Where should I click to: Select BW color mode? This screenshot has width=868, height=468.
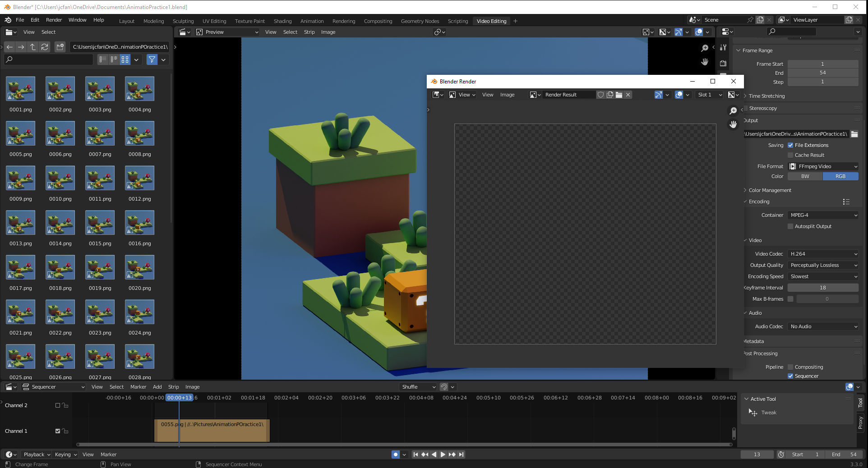coord(805,176)
